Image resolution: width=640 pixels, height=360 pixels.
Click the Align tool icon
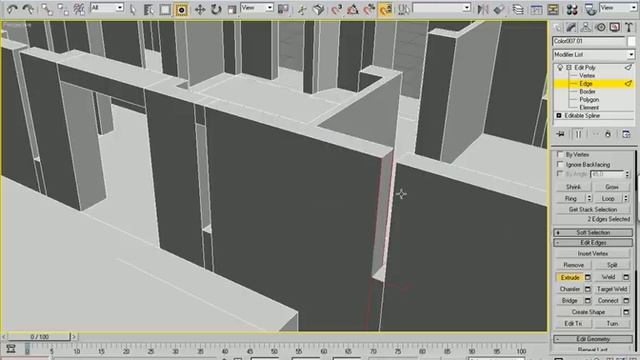499,9
